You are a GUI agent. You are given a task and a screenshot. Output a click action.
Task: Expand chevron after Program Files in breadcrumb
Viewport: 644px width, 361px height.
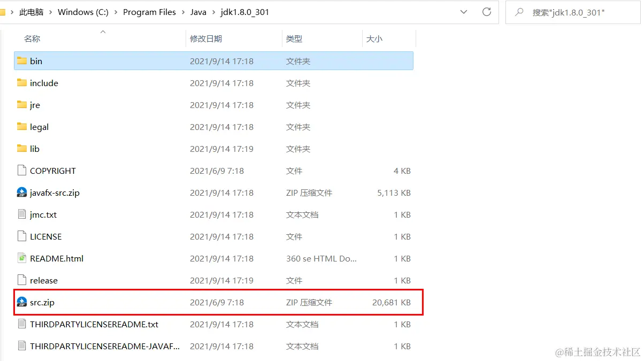click(183, 12)
